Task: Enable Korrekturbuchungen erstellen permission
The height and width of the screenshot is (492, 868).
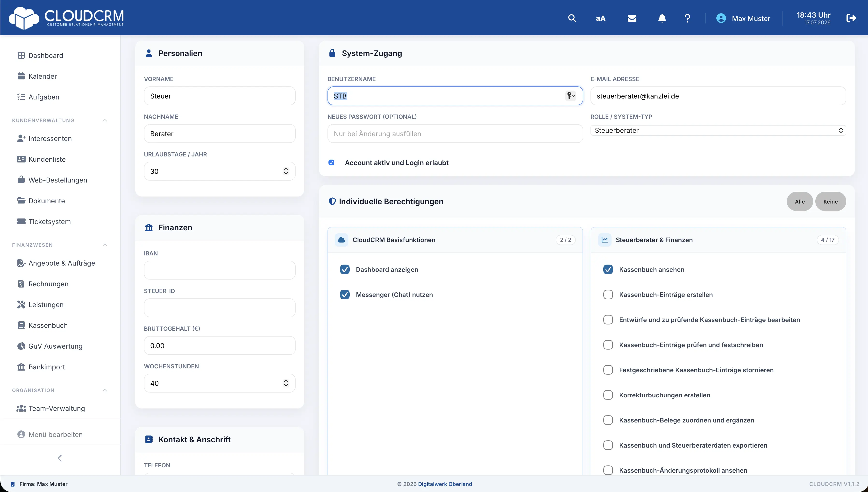Action: 608,395
